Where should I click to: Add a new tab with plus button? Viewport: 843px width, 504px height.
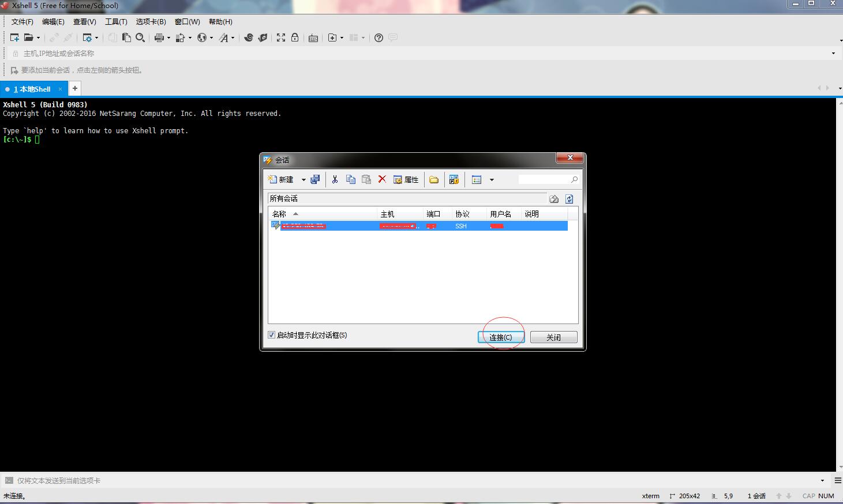pyautogui.click(x=75, y=88)
